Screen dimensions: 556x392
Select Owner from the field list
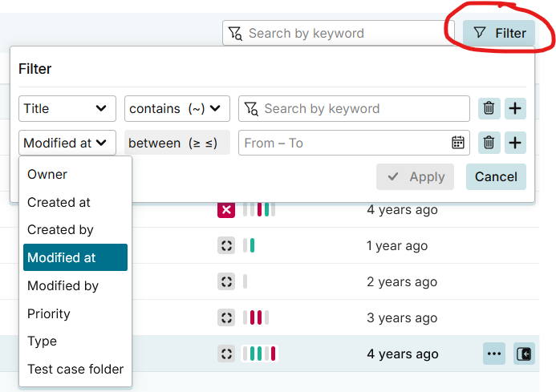pos(47,175)
